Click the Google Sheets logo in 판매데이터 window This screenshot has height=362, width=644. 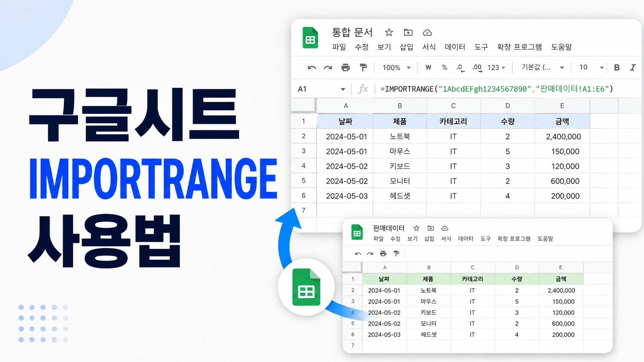point(357,232)
